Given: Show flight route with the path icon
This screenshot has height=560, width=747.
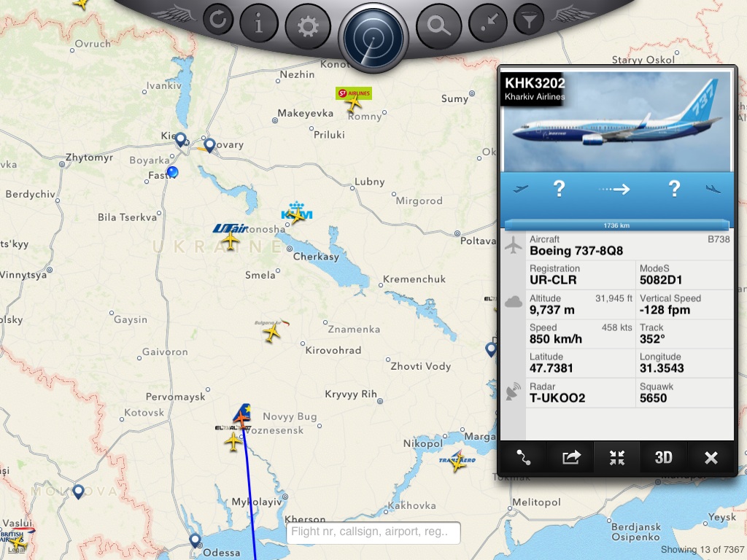Looking at the screenshot, I should coord(523,458).
